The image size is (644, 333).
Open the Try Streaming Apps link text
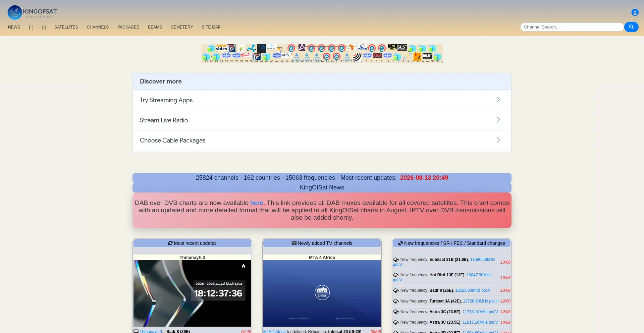pos(166,100)
